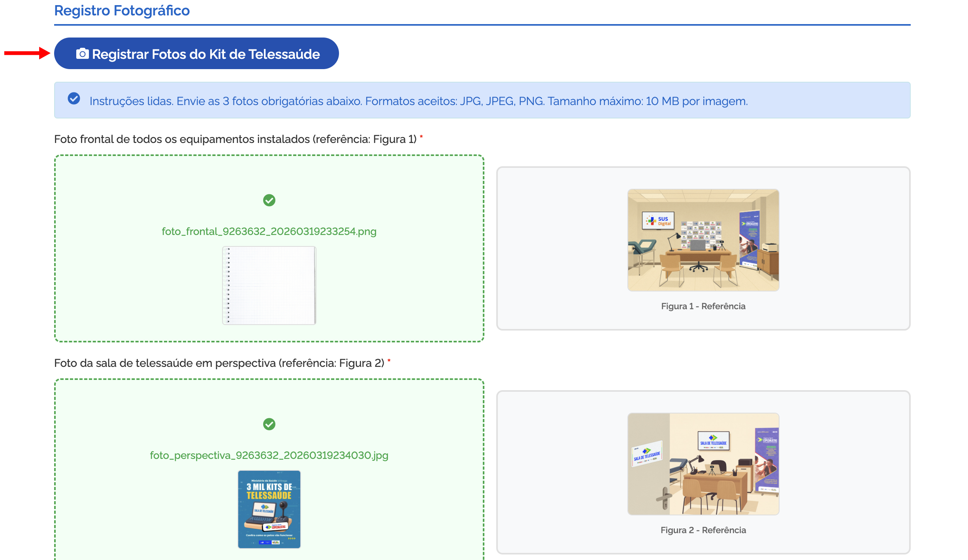Screen dimensions: 968x560
Task: View the Figura 1 reference image
Action: click(x=703, y=240)
